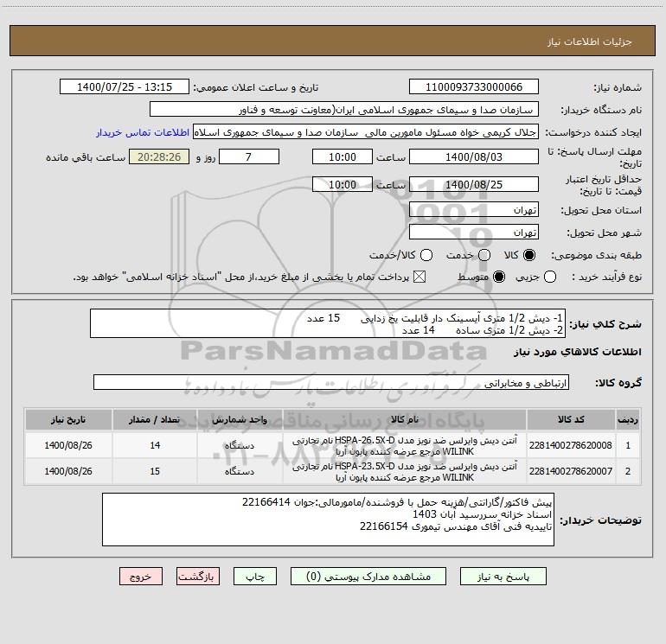Click the شماره نیاز field 1100093733000066
Screen dimensions: 666x644
pos(474,86)
